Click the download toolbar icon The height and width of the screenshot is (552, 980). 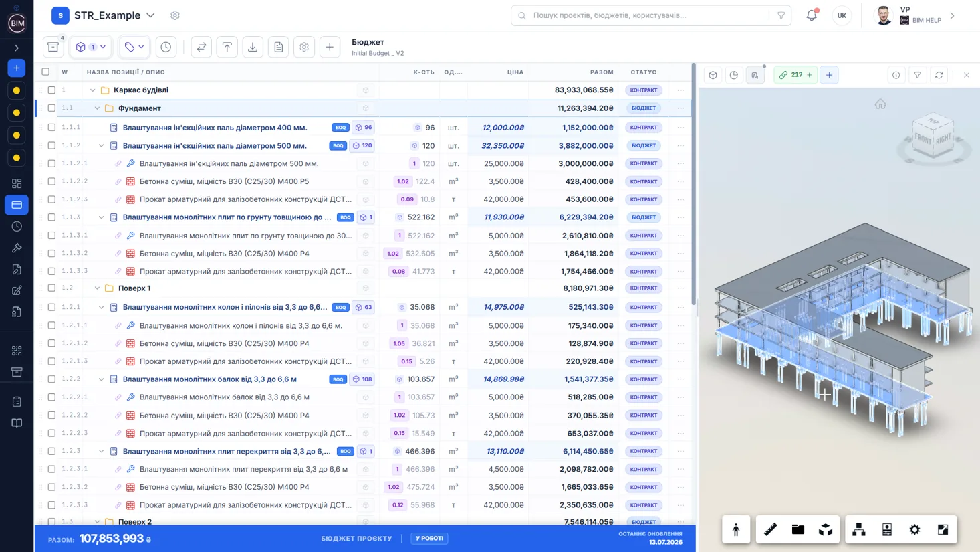coord(253,47)
